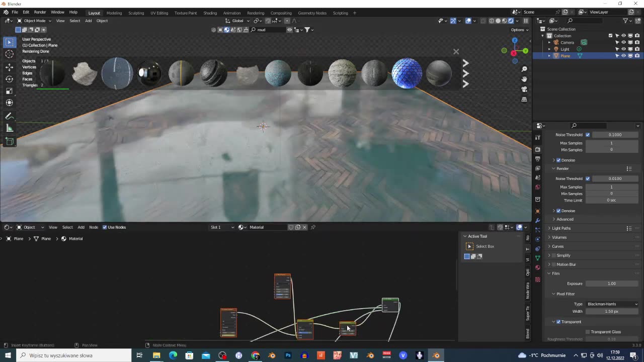Image resolution: width=644 pixels, height=362 pixels.
Task: Open Global transform orientation dropdown
Action: pos(237,21)
